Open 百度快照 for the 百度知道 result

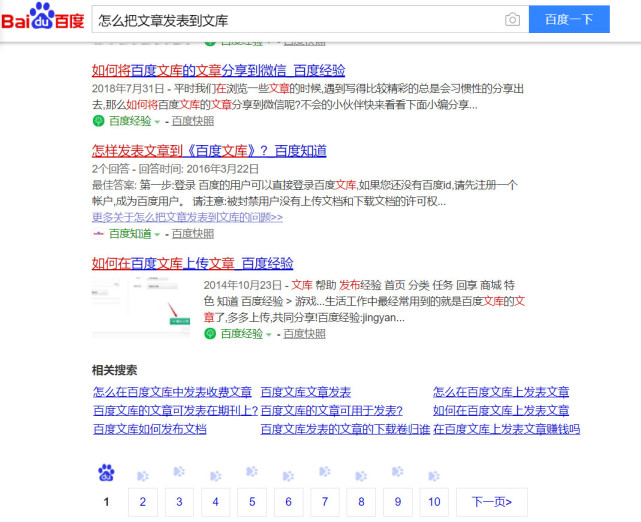(193, 234)
